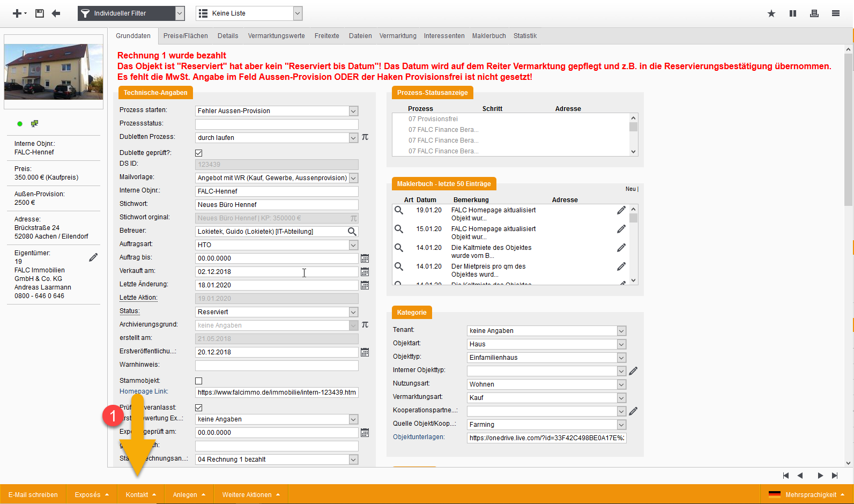854x504 pixels.
Task: Click the search magnifier in Betreuer field
Action: pos(352,232)
